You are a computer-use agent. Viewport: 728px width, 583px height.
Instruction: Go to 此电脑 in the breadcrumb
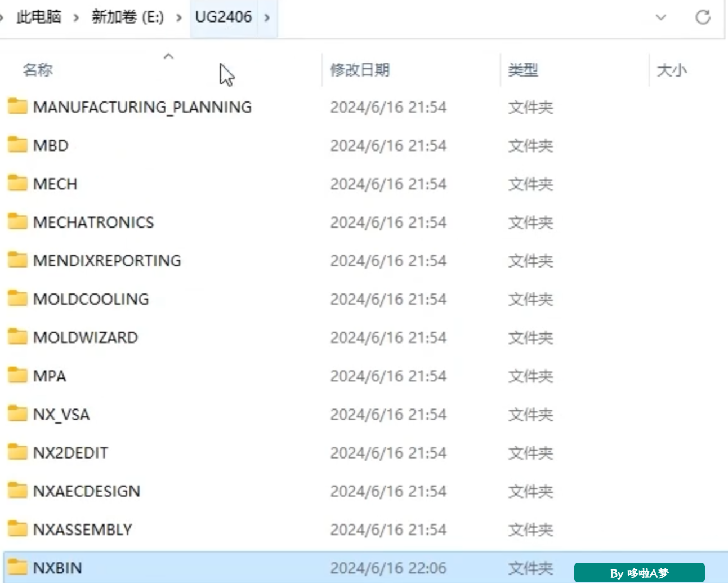click(x=39, y=17)
